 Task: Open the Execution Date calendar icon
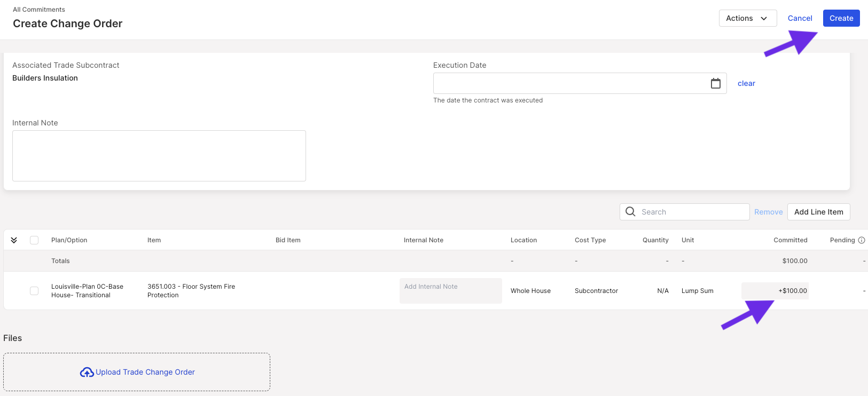pos(716,83)
